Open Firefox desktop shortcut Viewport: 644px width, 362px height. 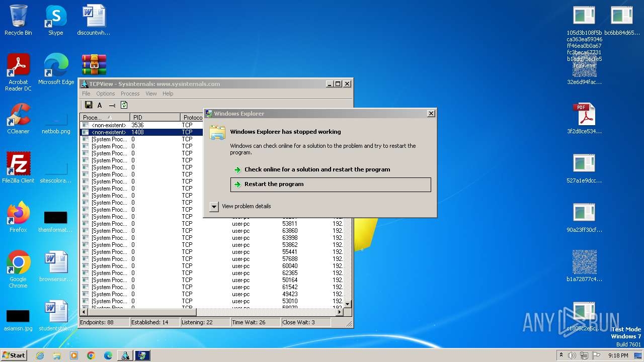pyautogui.click(x=18, y=217)
